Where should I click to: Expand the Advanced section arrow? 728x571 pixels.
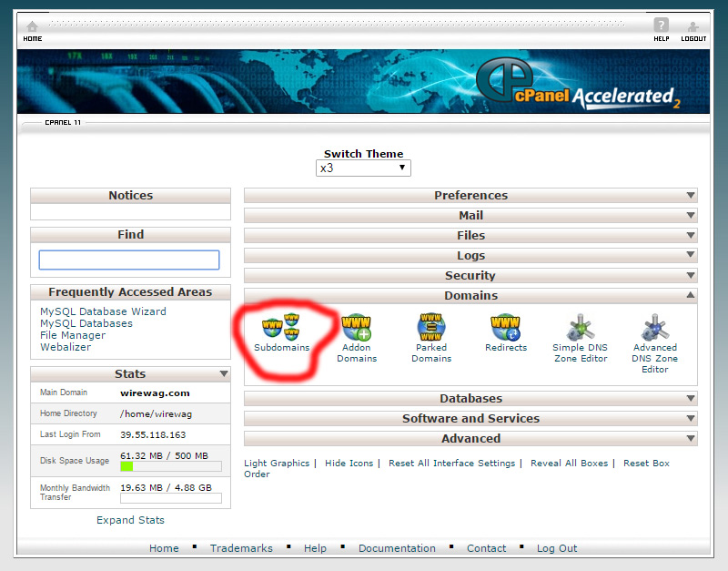click(x=691, y=438)
